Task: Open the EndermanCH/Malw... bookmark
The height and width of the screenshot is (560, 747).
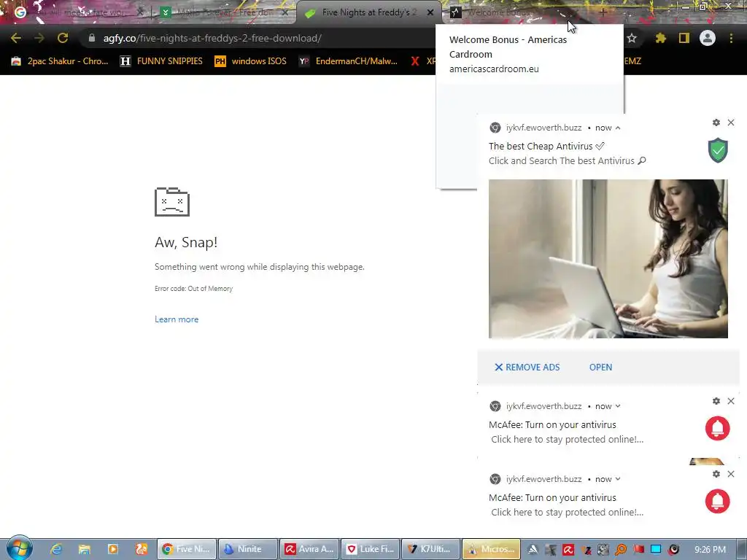Action: (348, 61)
